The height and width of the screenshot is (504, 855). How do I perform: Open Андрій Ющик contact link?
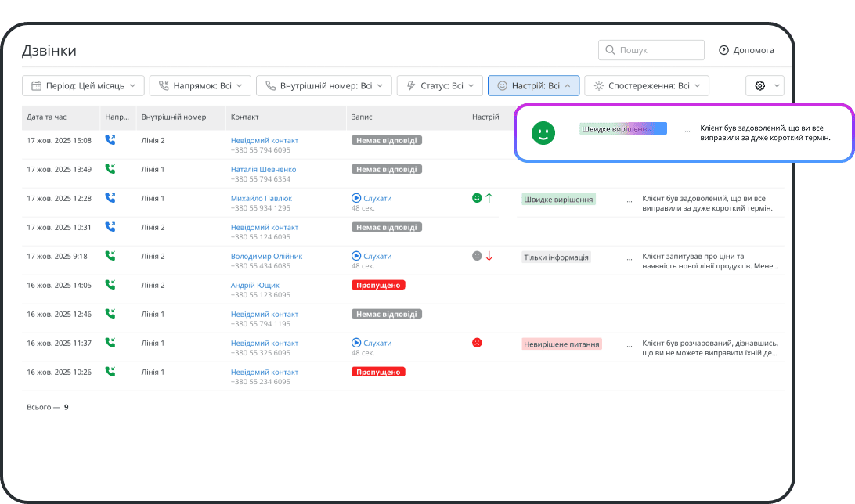click(254, 285)
